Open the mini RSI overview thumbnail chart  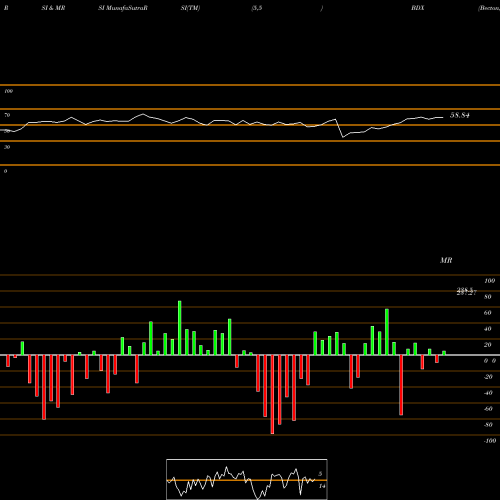coord(247,479)
